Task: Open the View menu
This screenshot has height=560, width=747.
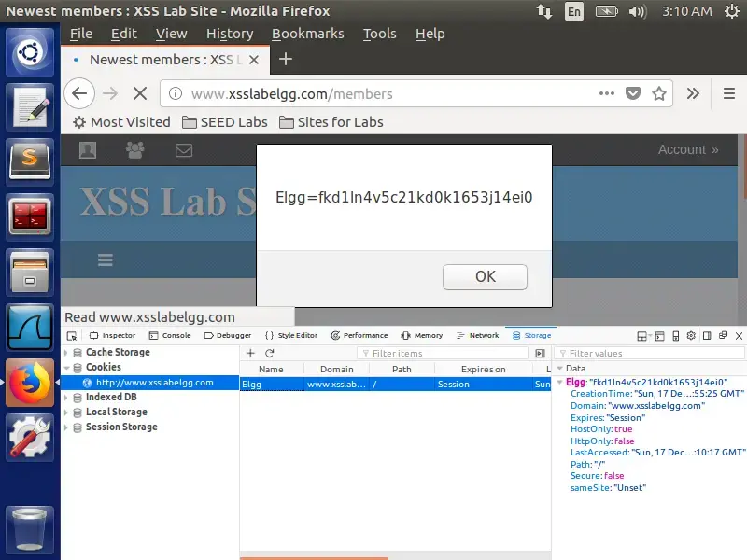Action: 171,34
